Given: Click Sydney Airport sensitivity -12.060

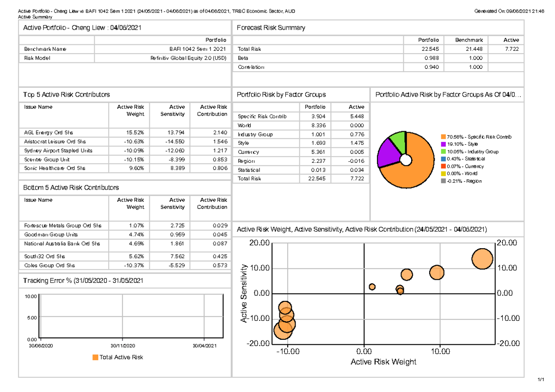Looking at the screenshot, I should (x=175, y=151).
